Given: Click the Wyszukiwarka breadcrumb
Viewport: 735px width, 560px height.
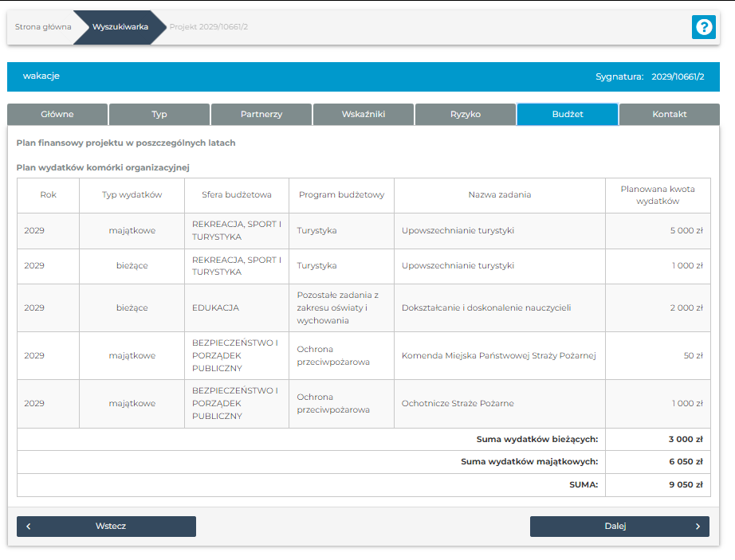Looking at the screenshot, I should point(120,27).
